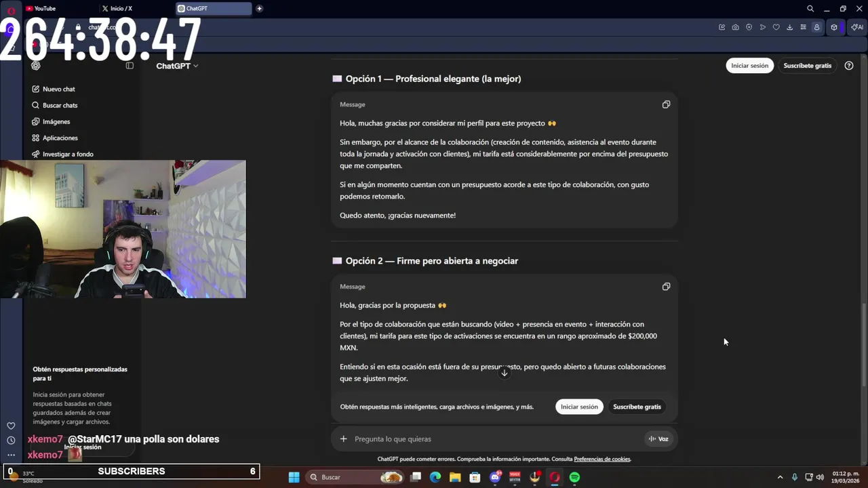Open the browser AI assistant button

(857, 27)
